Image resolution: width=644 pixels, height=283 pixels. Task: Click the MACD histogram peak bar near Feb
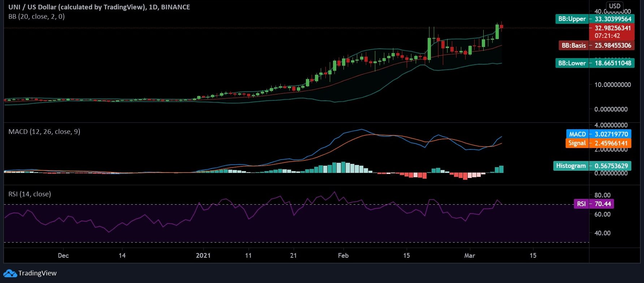pyautogui.click(x=343, y=167)
